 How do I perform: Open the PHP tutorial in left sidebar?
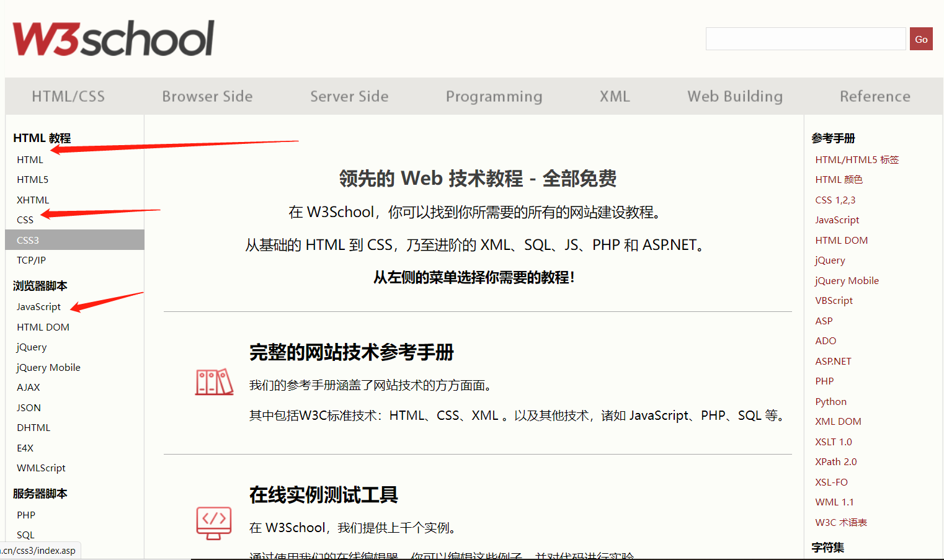coord(26,515)
